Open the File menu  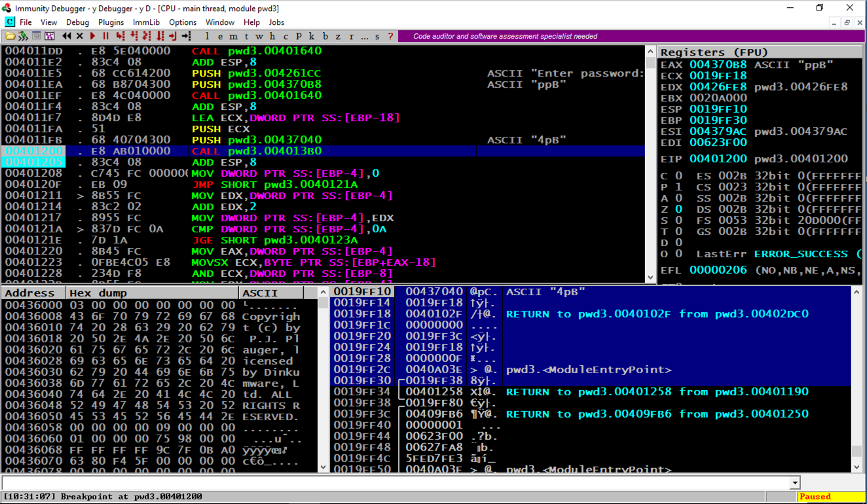pos(26,22)
